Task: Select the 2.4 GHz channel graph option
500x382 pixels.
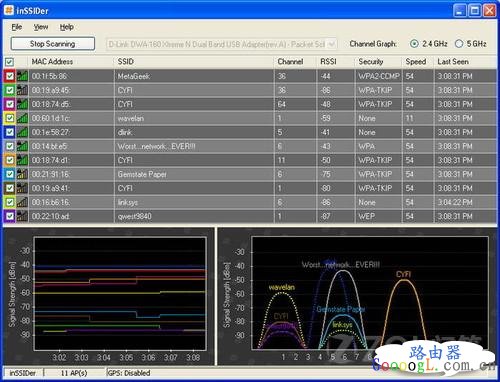Action: pos(414,44)
